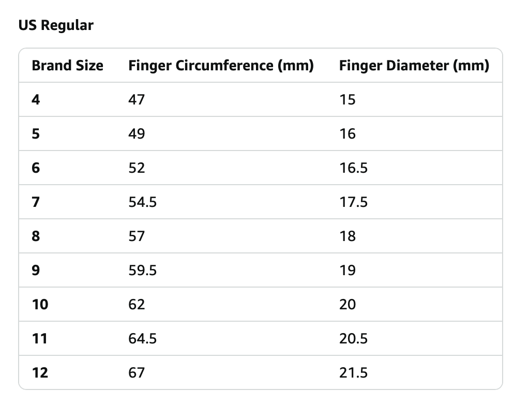
Task: Select the 17.5 diameter cell
Action: pos(353,202)
